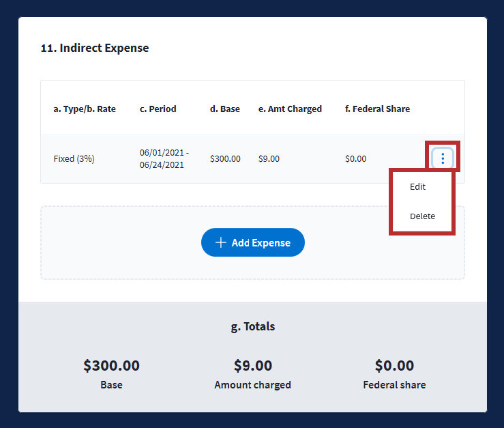Click the 'g. Totals' heading

click(252, 326)
